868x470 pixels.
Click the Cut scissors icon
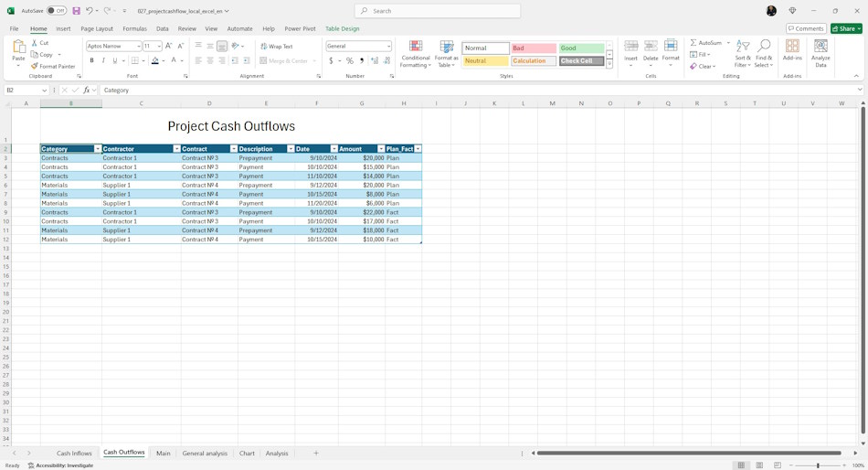point(35,43)
